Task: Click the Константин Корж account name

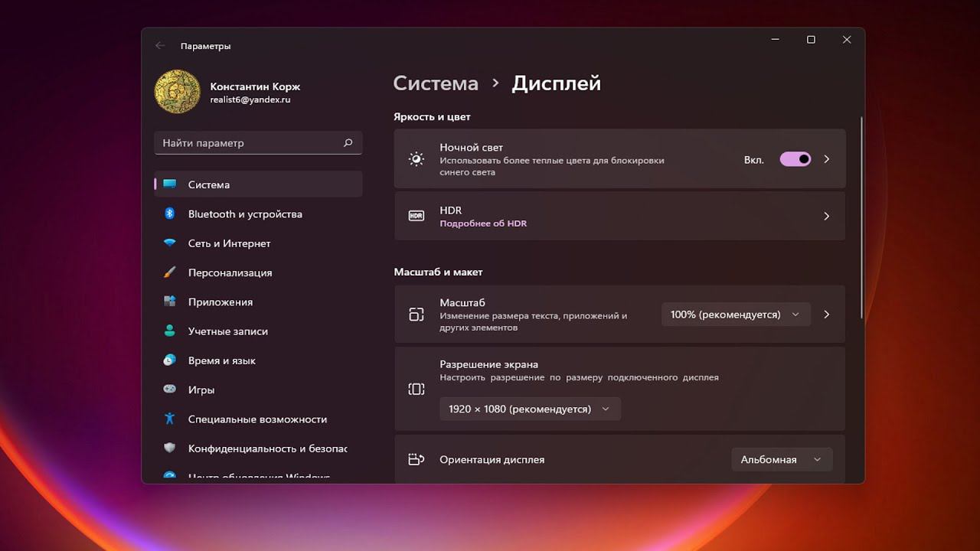Action: pos(255,87)
